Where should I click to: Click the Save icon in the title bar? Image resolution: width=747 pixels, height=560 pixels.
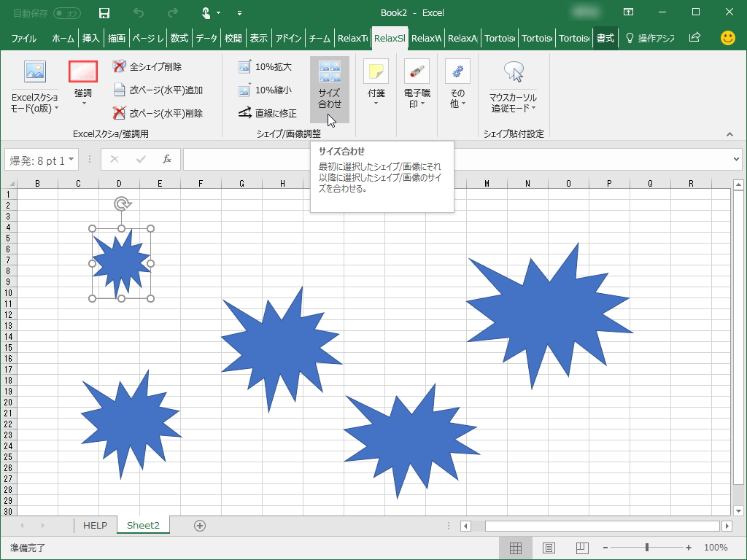tap(104, 13)
